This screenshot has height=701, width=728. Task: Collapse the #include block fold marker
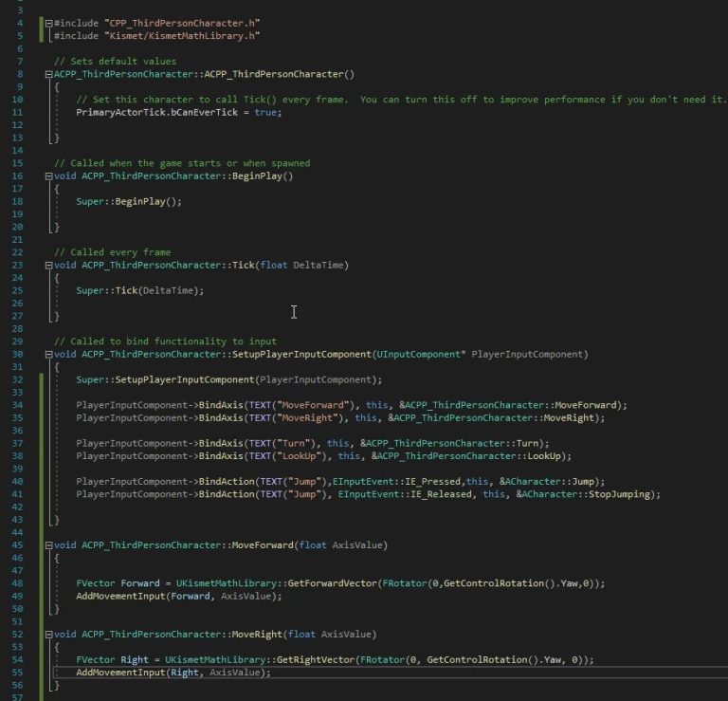(x=48, y=23)
